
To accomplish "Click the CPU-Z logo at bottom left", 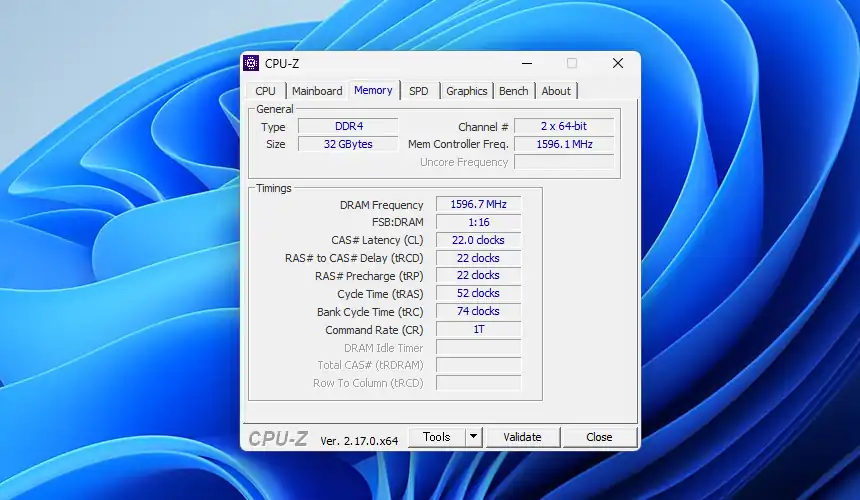I will click(278, 438).
